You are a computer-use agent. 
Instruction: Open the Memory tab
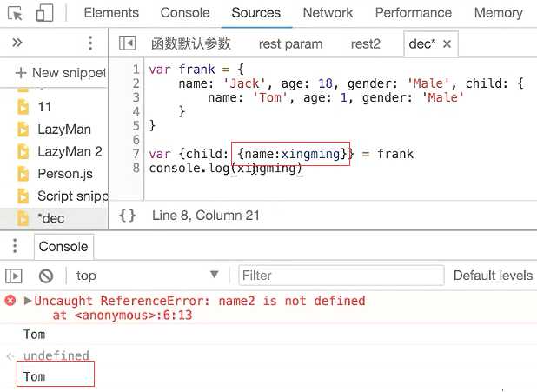498,13
